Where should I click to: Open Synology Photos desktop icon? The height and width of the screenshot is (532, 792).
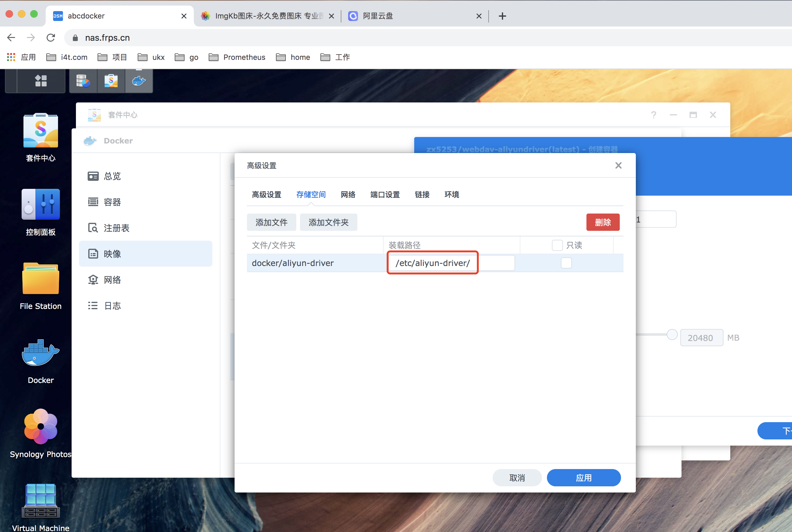41,434
